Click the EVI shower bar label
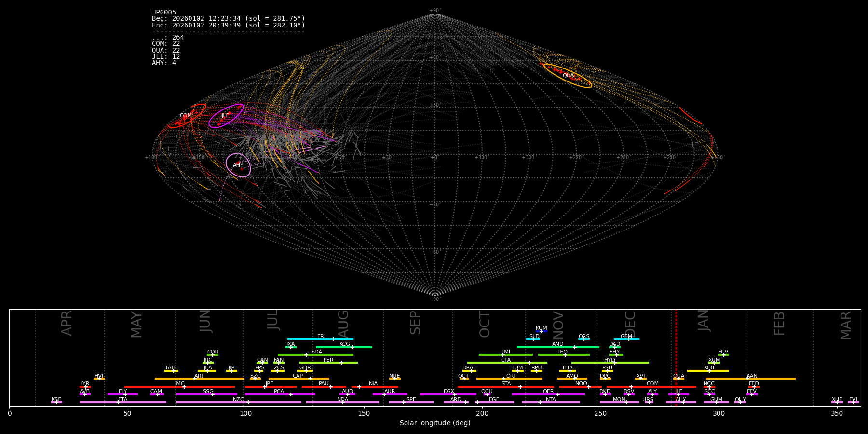 853,400
